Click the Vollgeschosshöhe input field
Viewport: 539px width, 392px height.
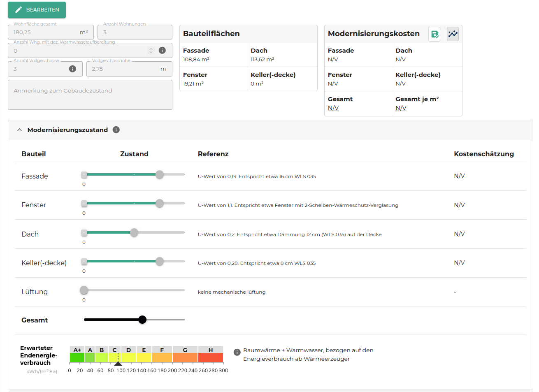123,69
